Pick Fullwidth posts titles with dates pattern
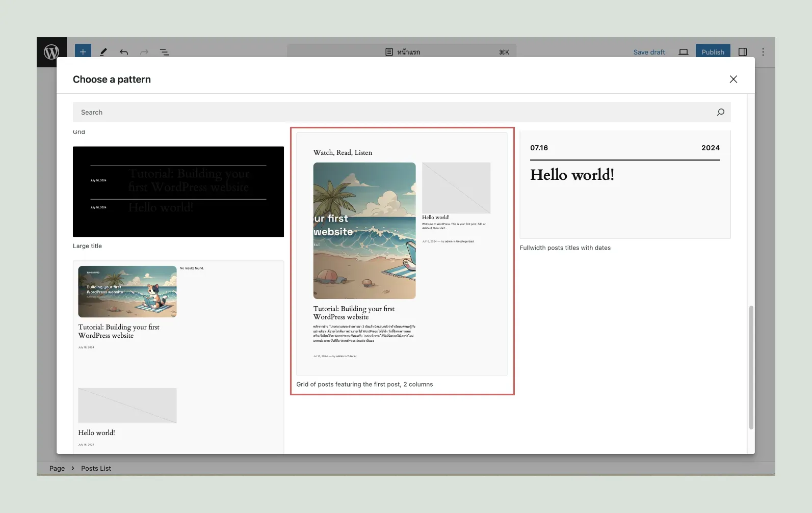The image size is (812, 513). tap(625, 184)
